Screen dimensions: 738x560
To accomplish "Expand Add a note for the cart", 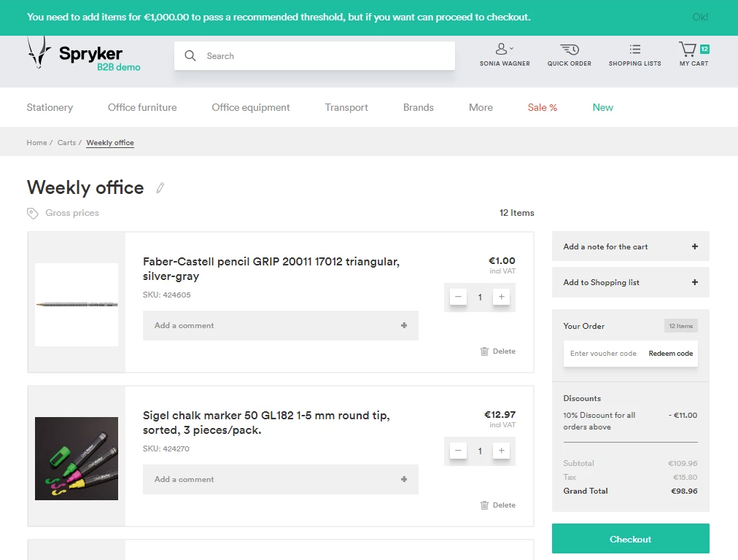I will click(630, 246).
